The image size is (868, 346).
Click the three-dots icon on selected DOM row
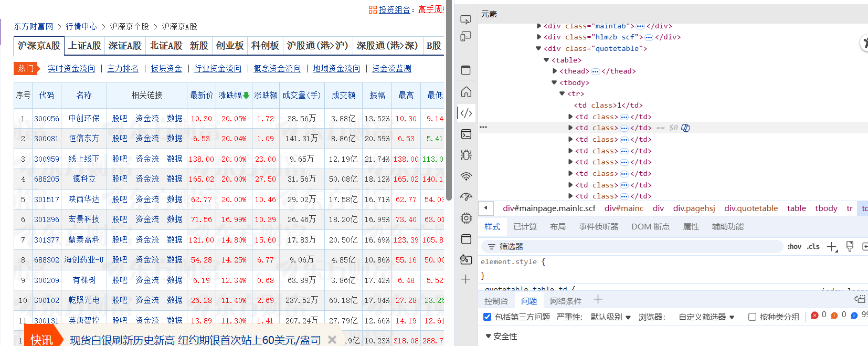point(483,127)
